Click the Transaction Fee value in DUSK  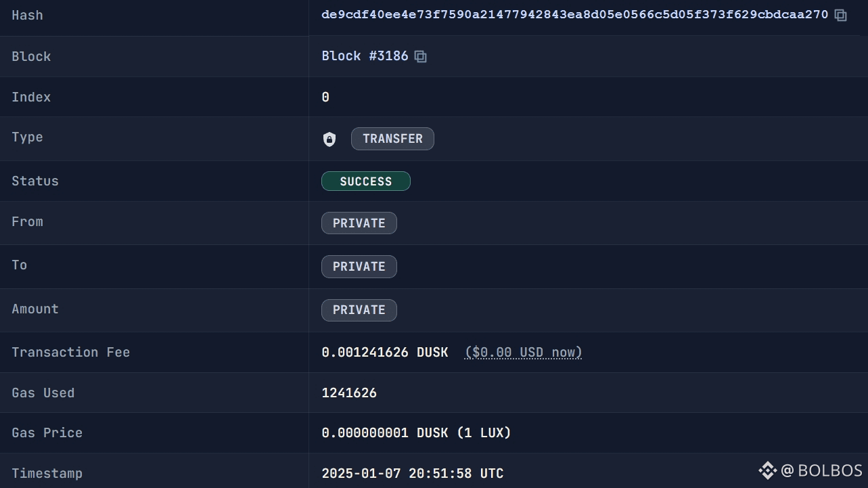coord(385,353)
